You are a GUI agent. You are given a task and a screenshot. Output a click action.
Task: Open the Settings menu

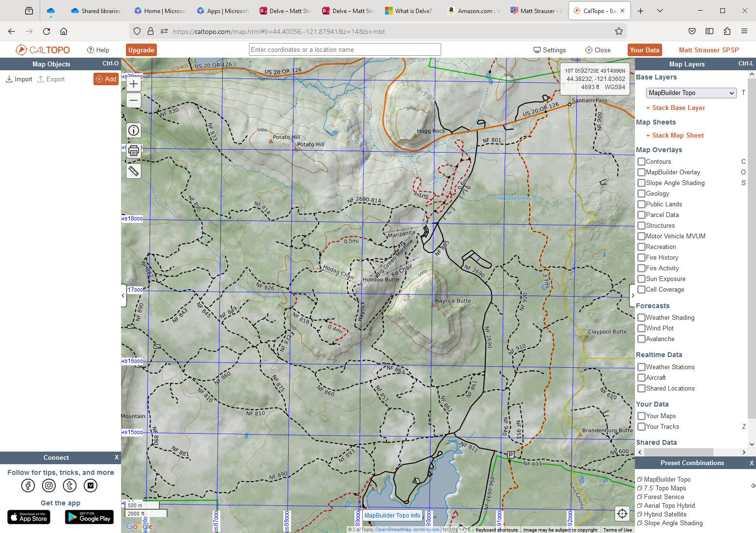pyautogui.click(x=550, y=49)
